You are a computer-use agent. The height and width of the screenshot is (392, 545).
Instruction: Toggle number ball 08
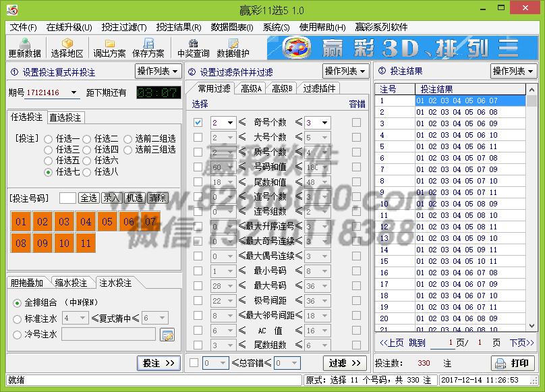pyautogui.click(x=21, y=243)
